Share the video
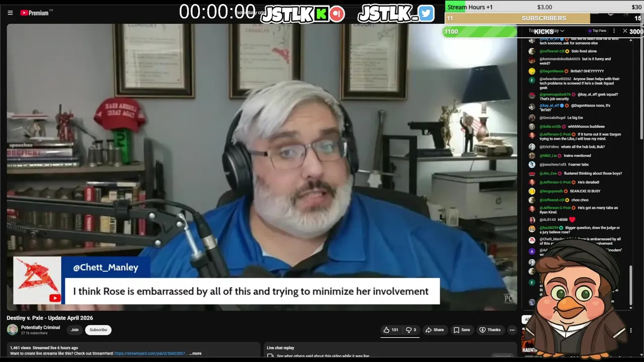644x362 pixels. (435, 330)
